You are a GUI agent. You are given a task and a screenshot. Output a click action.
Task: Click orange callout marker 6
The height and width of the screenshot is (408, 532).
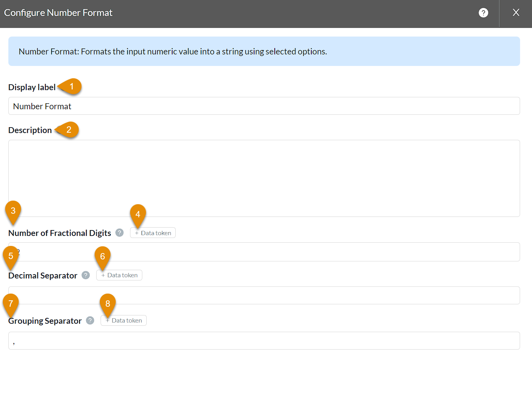coord(103,256)
